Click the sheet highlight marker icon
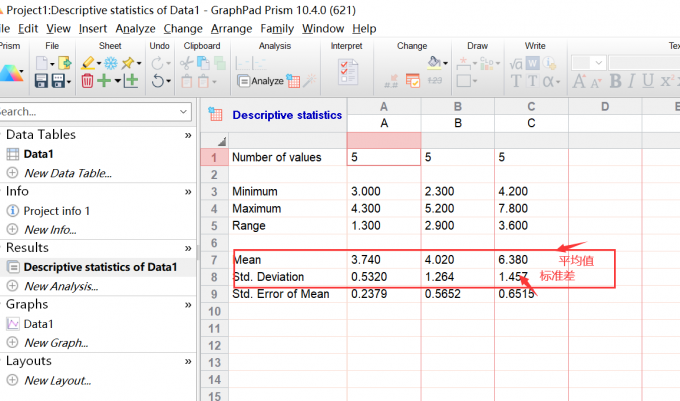Image resolution: width=680 pixels, height=401 pixels. [x=88, y=63]
